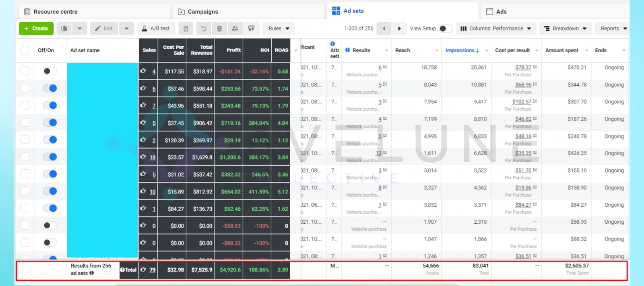Turn on the $58.93 row toggle
Image resolution: width=644 pixels, height=286 pixels.
point(50,225)
